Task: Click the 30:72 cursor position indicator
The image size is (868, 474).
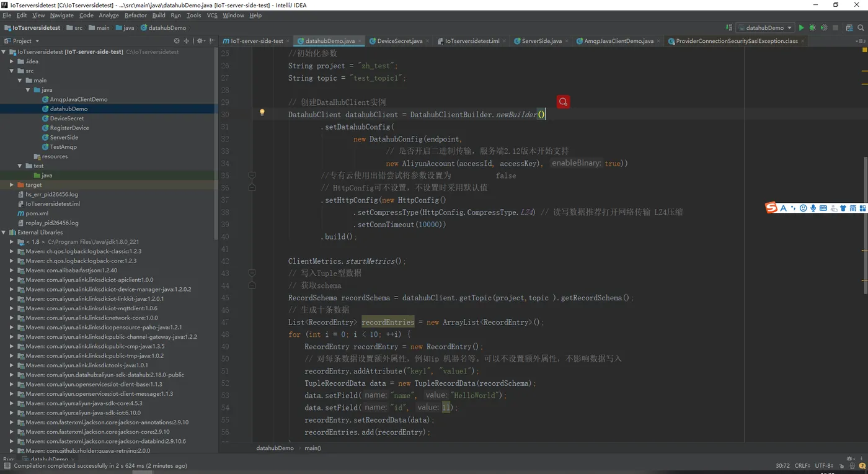Action: (x=782, y=465)
